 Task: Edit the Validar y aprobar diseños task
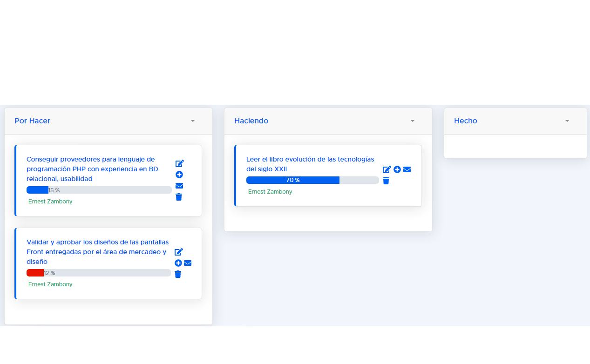pyautogui.click(x=179, y=252)
